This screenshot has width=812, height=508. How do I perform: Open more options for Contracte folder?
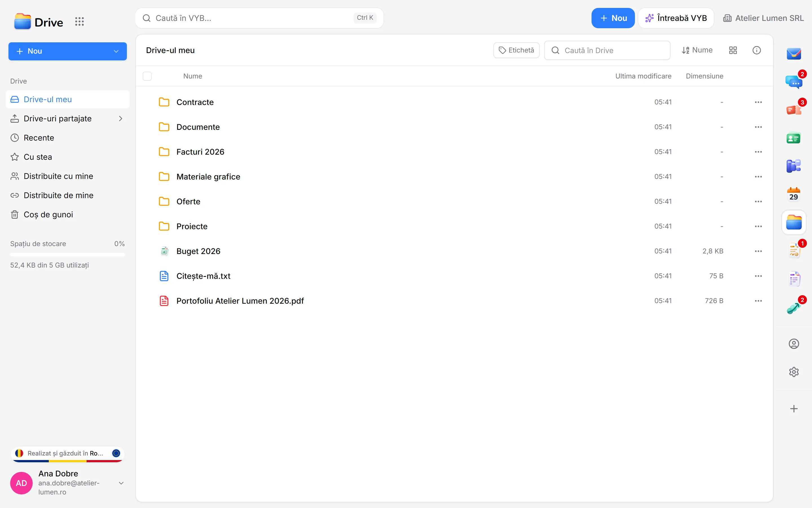758,102
